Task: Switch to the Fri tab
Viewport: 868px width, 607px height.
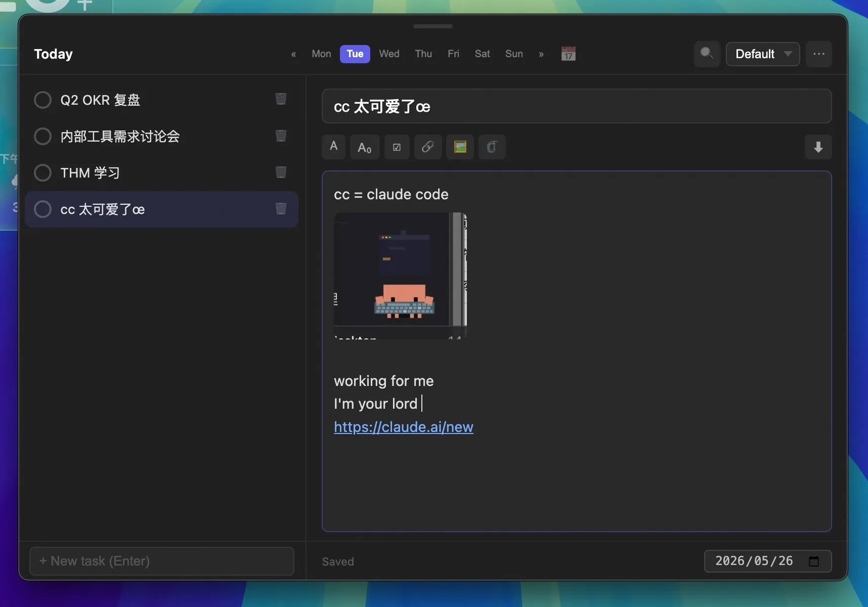Action: (453, 54)
